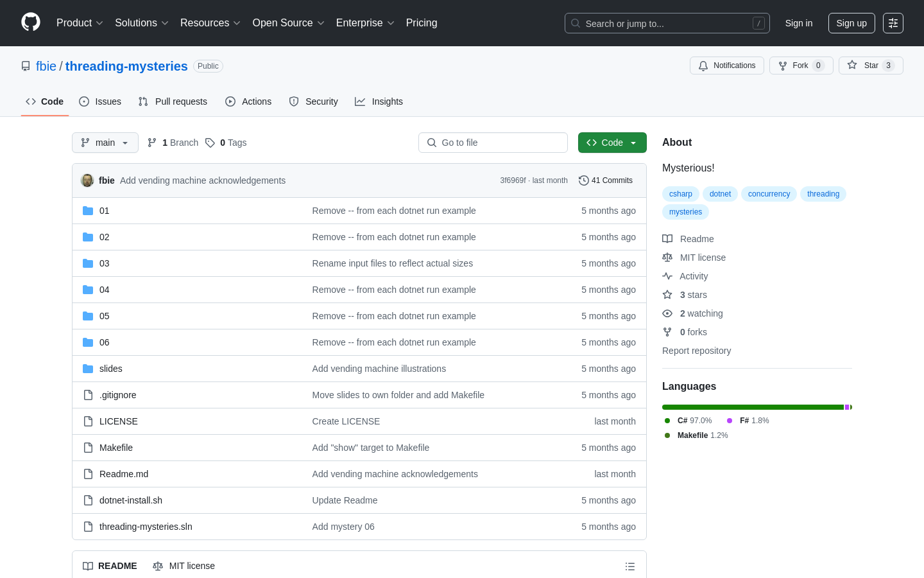Open the green Code dropdown button

(x=612, y=143)
